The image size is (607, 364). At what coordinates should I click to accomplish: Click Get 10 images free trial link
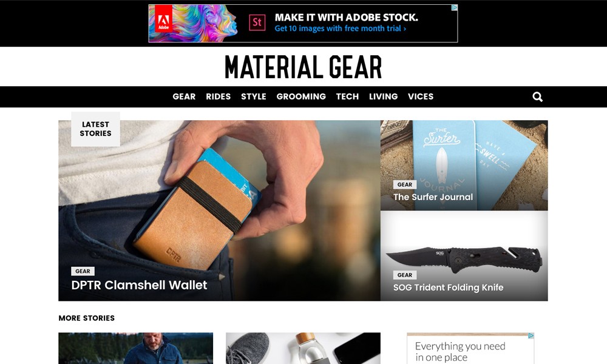pos(341,29)
